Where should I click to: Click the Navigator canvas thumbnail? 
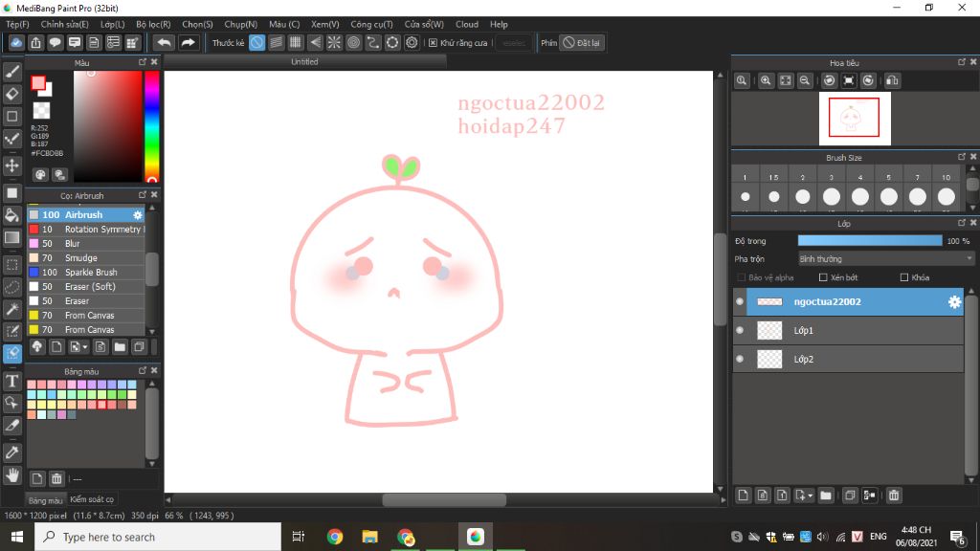click(x=855, y=118)
